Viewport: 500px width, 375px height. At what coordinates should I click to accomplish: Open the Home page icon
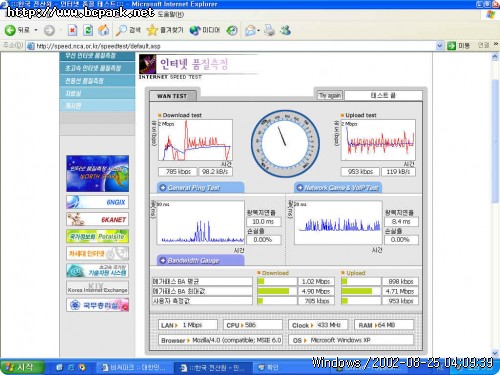[x=104, y=30]
